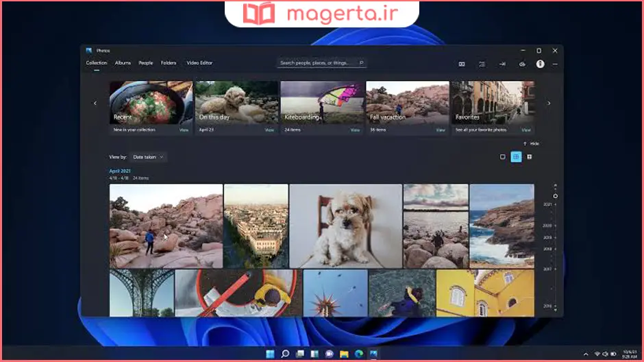Image resolution: width=644 pixels, height=362 pixels.
Task: Click View link under Fall vacation card
Action: point(441,130)
